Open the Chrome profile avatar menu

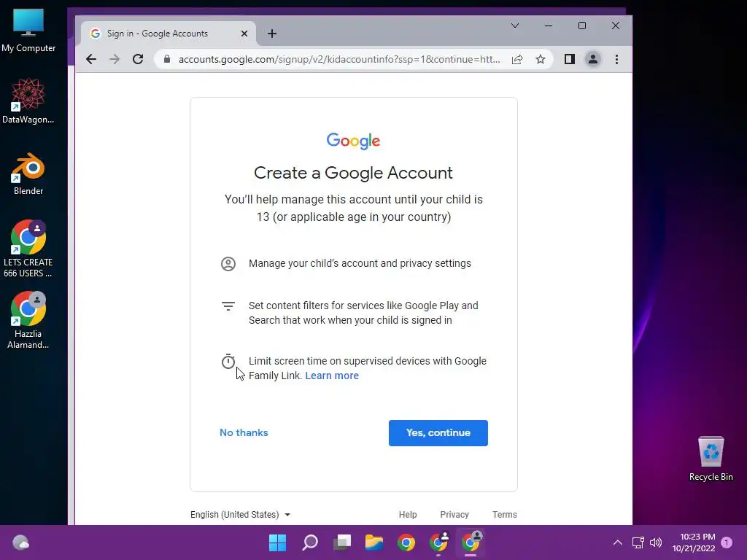[x=593, y=59]
